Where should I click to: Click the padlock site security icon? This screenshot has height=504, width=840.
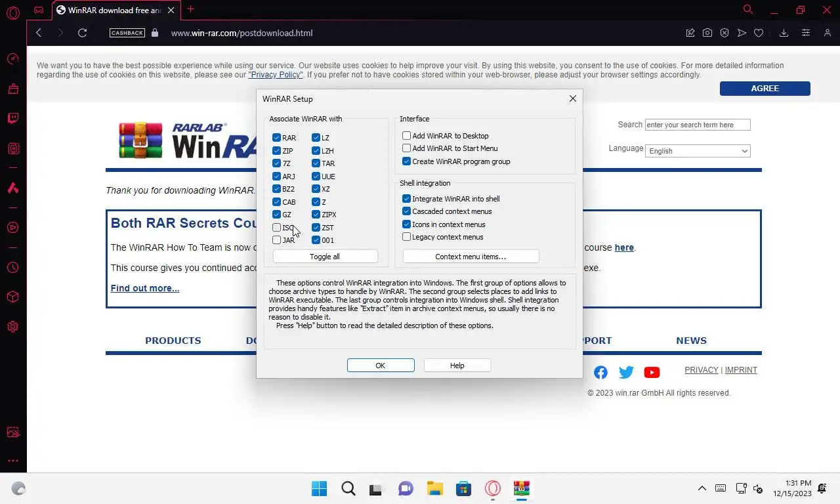(155, 33)
